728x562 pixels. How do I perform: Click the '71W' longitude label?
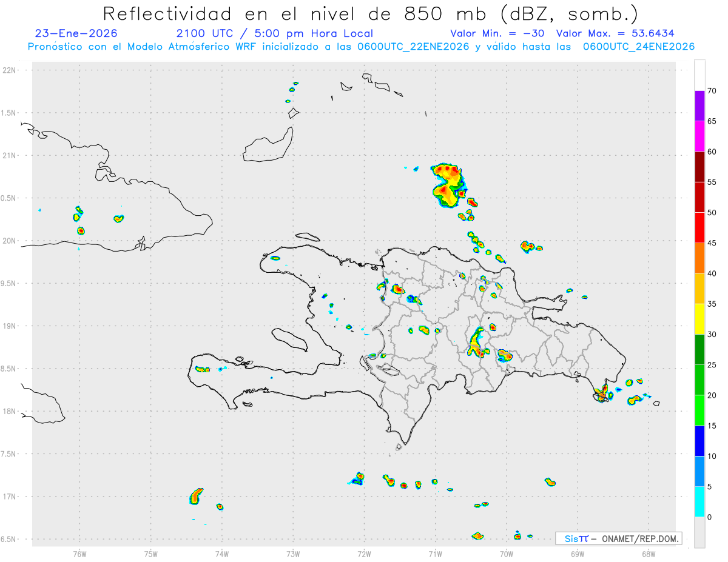pos(435,554)
